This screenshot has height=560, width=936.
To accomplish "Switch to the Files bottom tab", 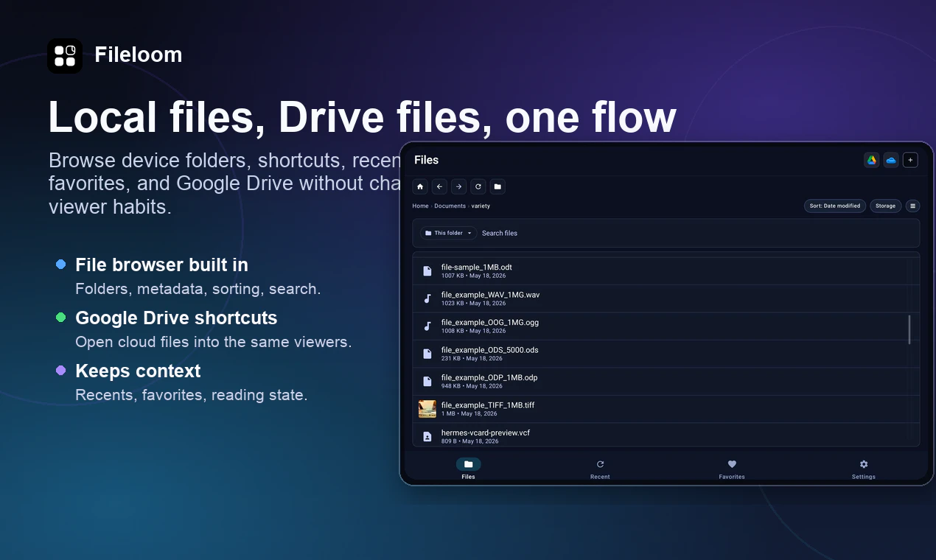I will 468,469.
